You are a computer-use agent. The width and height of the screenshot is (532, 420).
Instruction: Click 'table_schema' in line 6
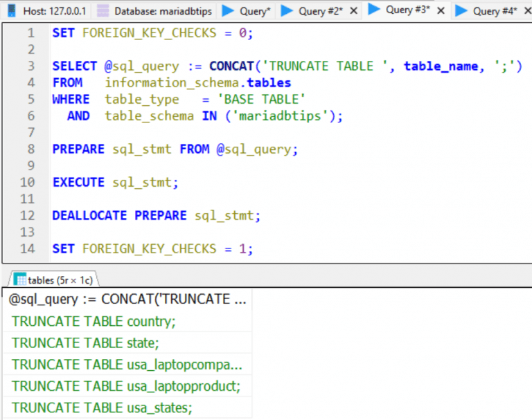point(150,116)
